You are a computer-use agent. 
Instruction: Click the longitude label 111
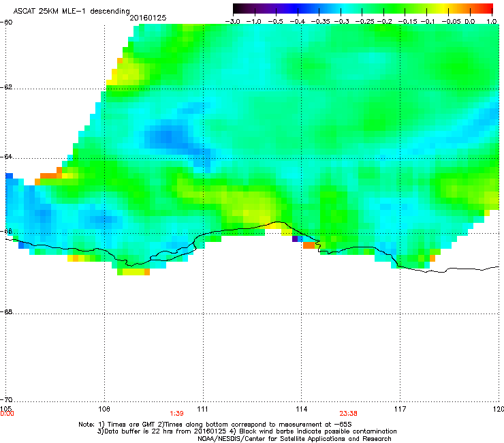point(202,409)
